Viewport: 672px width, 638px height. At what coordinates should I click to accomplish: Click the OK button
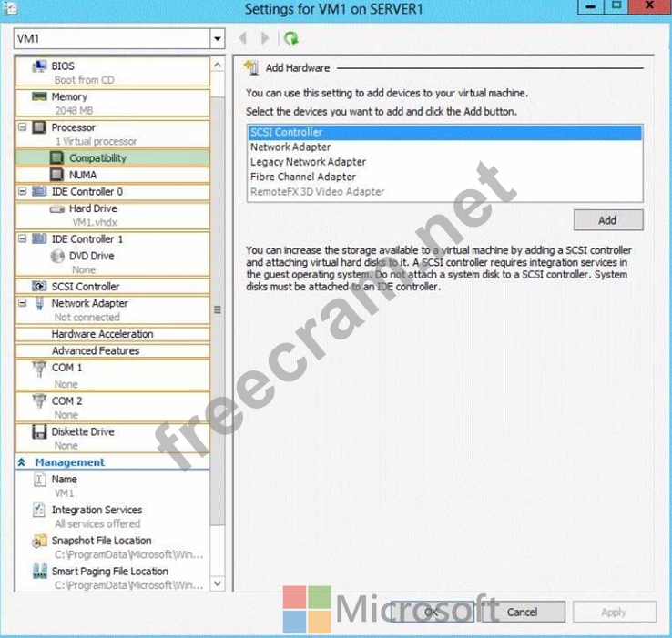click(x=432, y=612)
